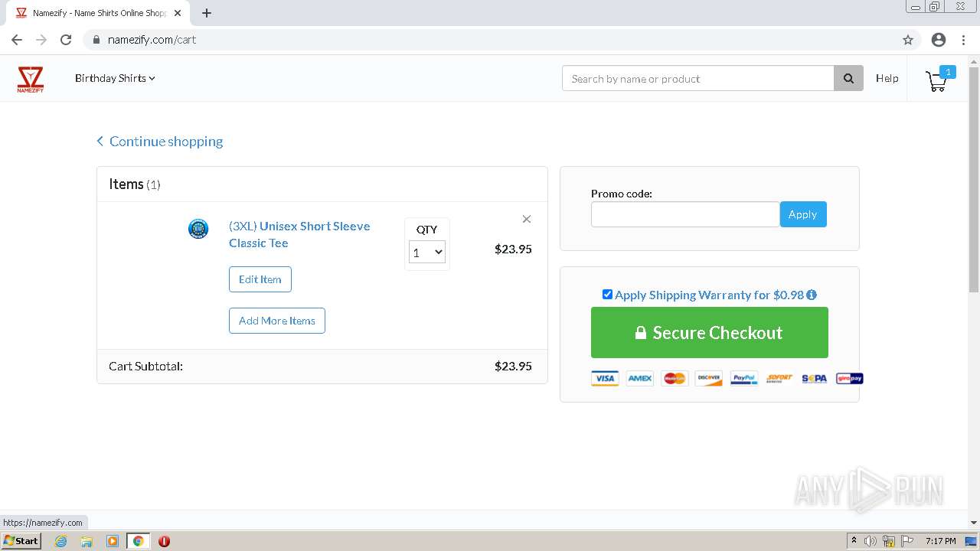Open the Windows Start menu
The width and height of the screenshot is (980, 551).
point(21,541)
